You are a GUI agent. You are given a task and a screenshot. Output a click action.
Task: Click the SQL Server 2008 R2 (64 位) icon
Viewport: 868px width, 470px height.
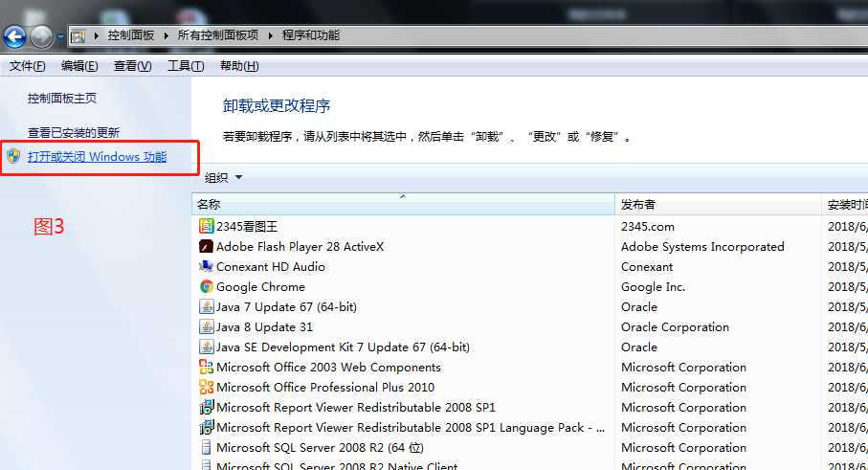click(206, 447)
